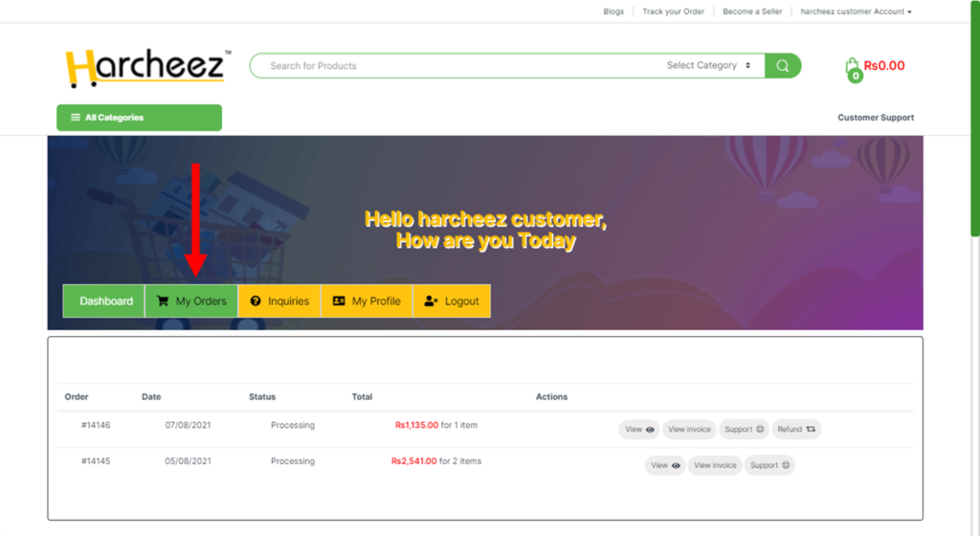Click the date 05/08/2021
980x536 pixels.
(x=189, y=461)
